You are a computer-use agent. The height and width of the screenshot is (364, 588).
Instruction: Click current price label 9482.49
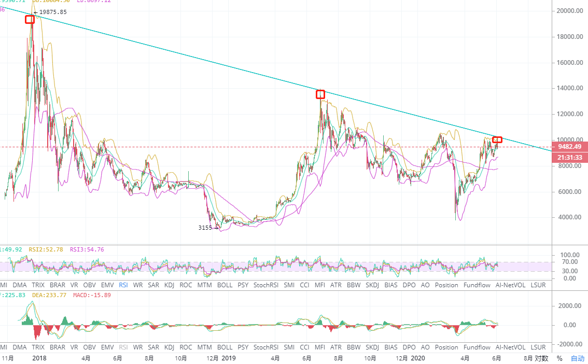point(570,147)
